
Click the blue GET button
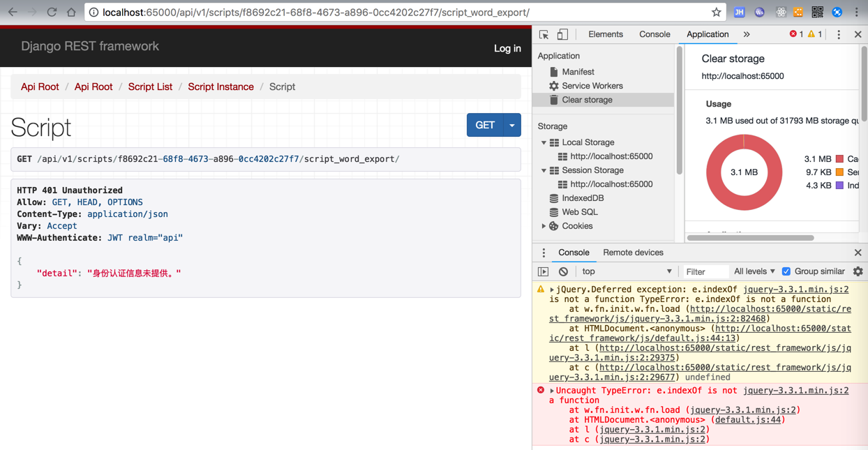pyautogui.click(x=485, y=125)
